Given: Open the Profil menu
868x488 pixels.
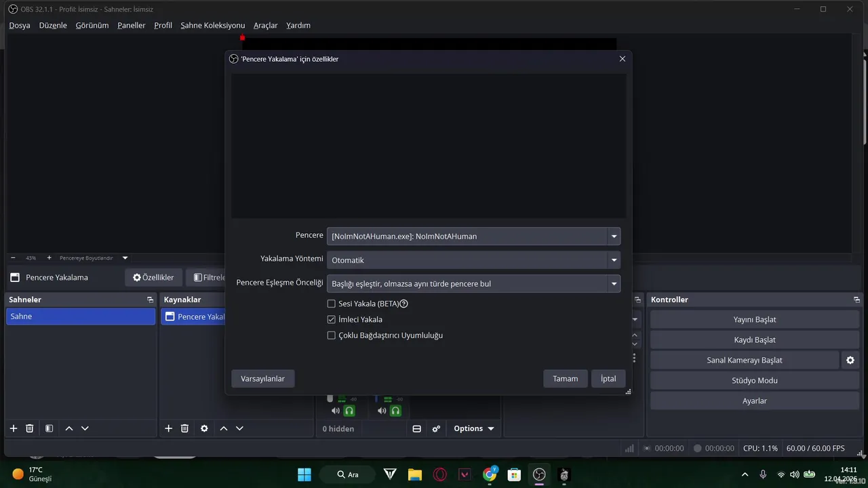Looking at the screenshot, I should click(x=163, y=25).
